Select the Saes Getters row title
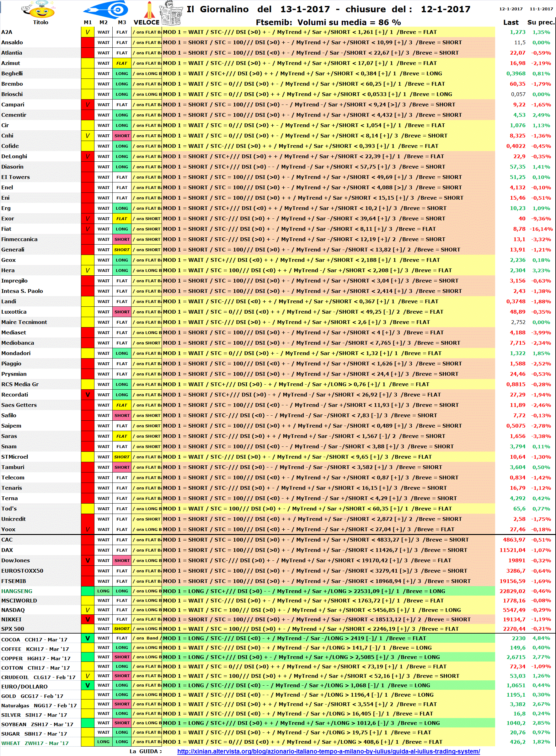 [x=19, y=405]
